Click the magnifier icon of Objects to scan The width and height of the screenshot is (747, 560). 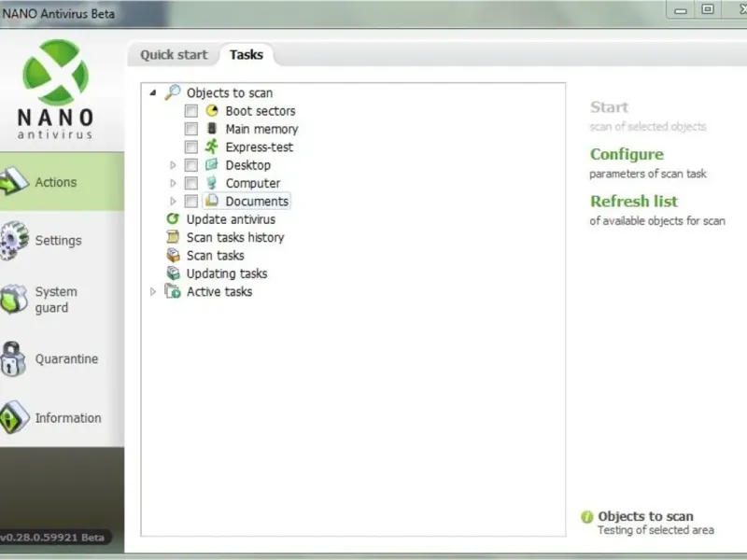coord(173,92)
